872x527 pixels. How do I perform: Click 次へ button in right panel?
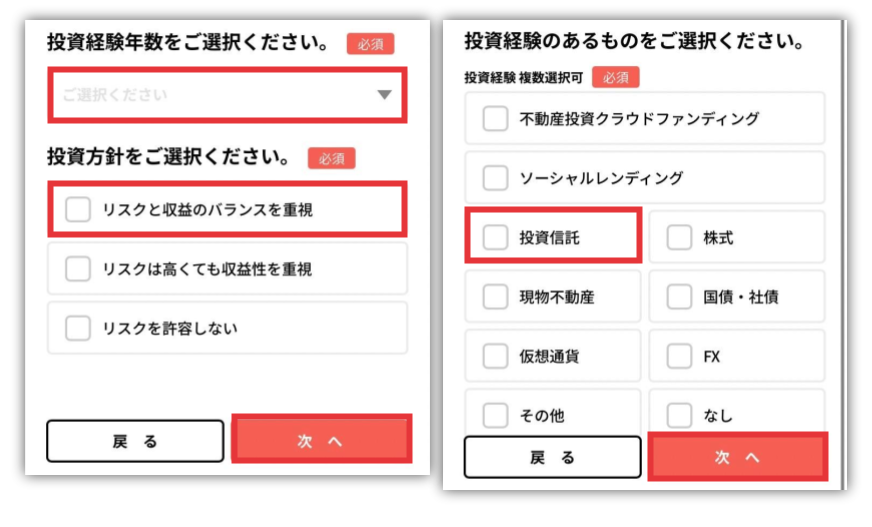point(738,456)
